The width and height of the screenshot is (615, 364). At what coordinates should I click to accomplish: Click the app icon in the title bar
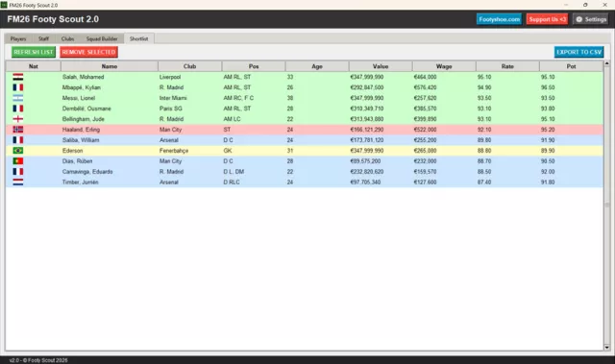(x=4, y=5)
